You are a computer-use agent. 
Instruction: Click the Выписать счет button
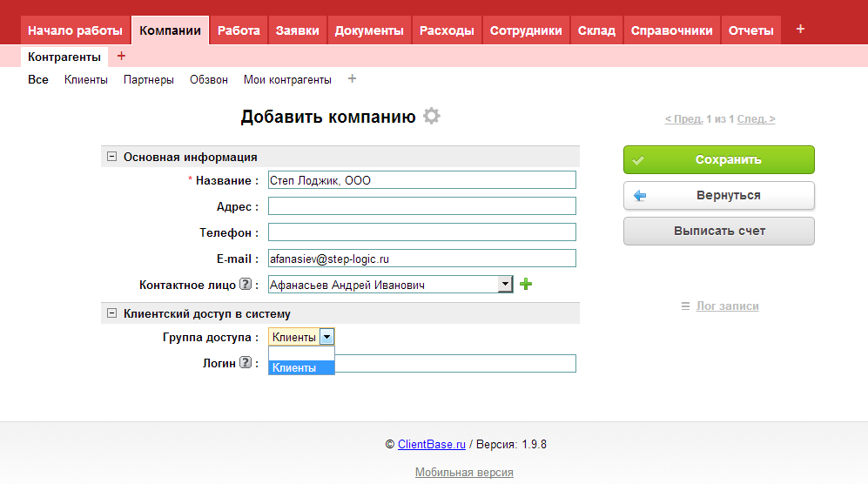[718, 232]
